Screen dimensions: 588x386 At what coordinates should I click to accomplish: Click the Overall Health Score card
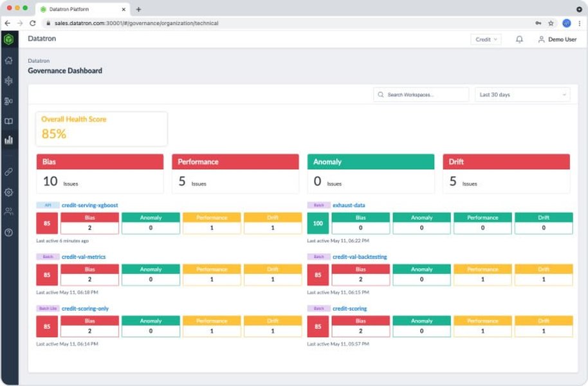pos(102,129)
